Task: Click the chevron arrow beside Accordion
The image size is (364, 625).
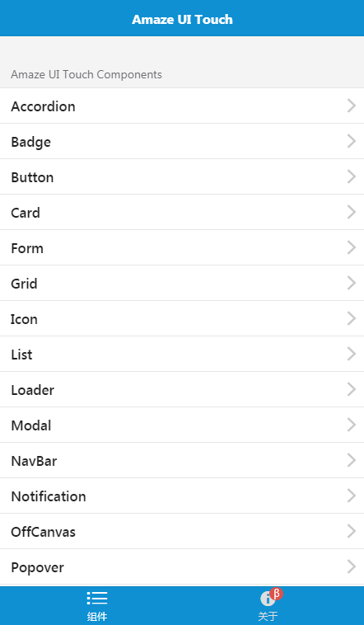Action: (352, 106)
